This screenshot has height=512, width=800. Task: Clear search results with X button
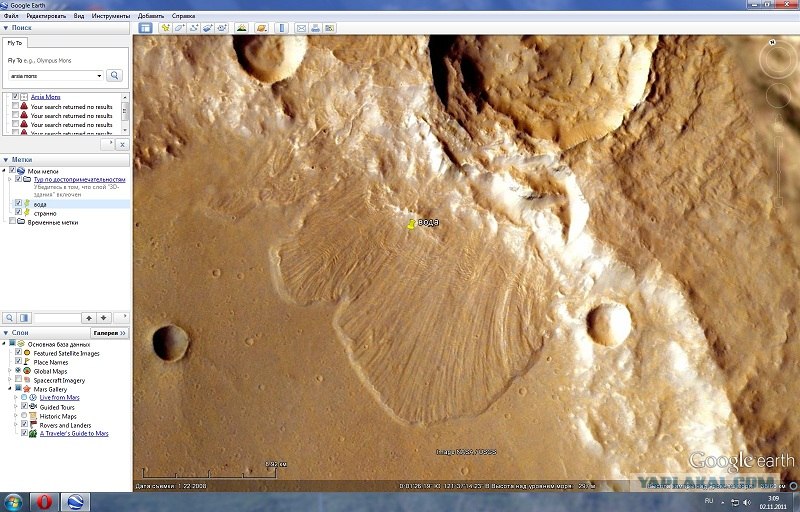(x=122, y=145)
